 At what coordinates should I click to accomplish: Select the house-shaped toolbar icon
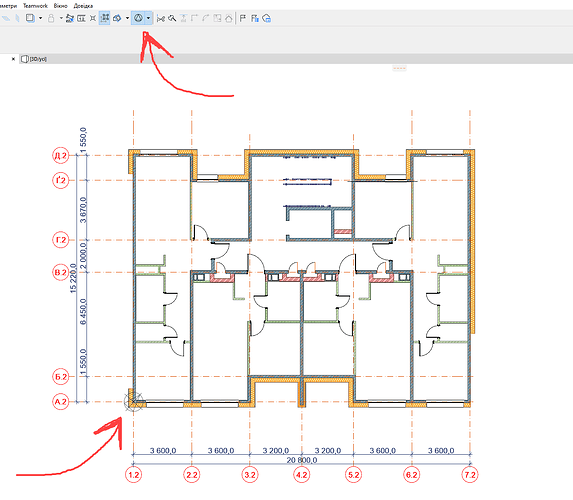click(229, 18)
